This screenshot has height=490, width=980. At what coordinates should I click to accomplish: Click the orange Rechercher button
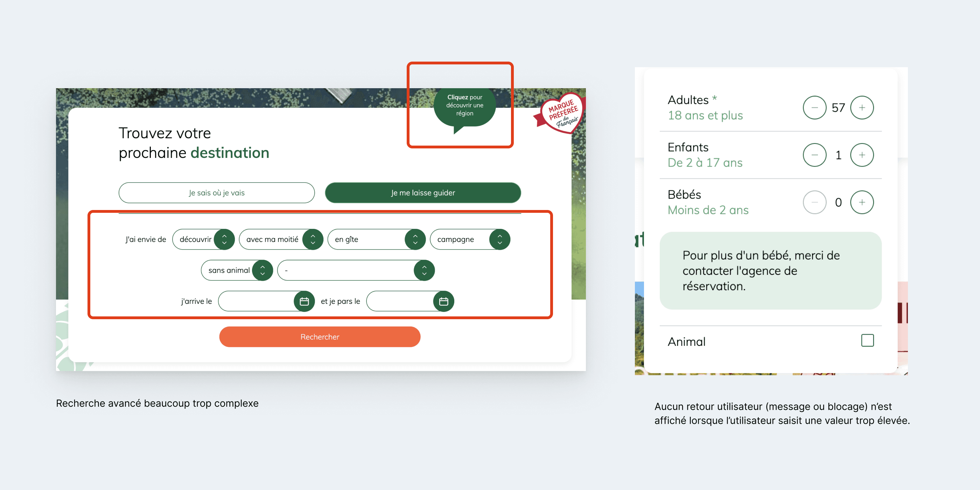320,337
